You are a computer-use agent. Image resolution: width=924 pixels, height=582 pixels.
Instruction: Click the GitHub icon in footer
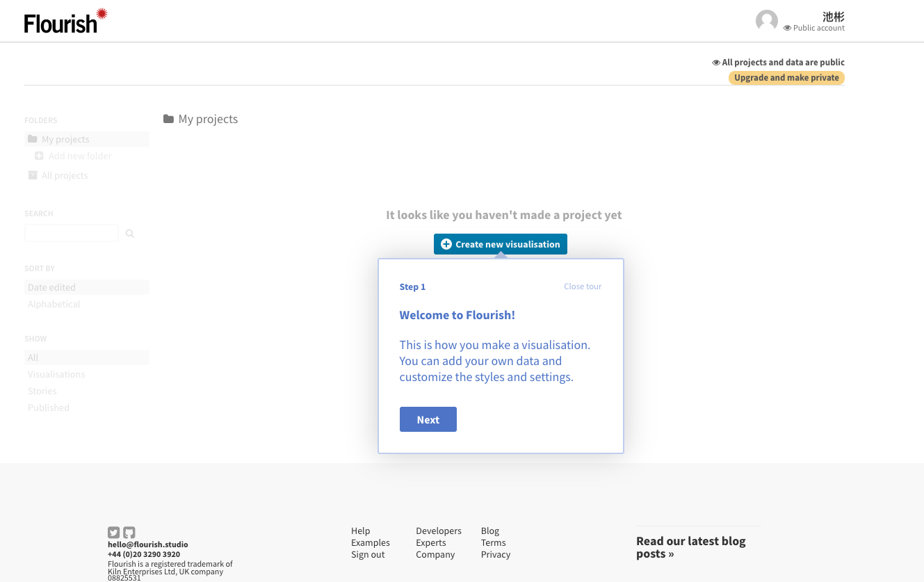point(129,533)
